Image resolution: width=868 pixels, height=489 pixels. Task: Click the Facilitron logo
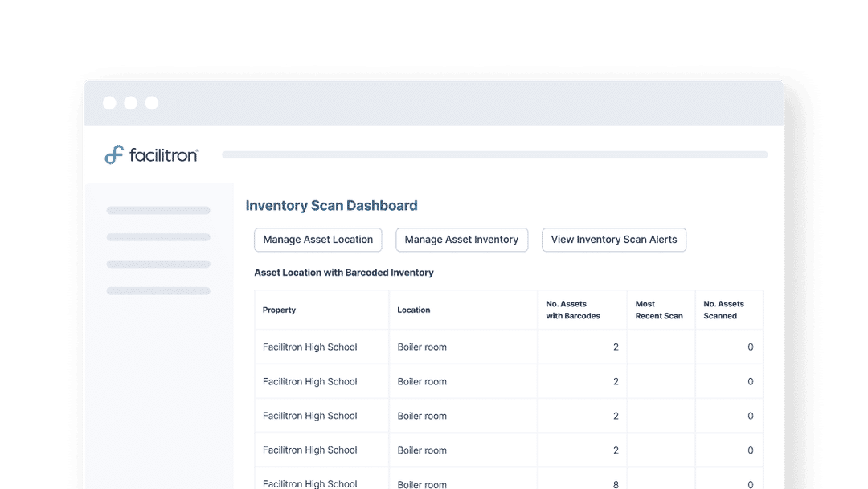tap(151, 155)
